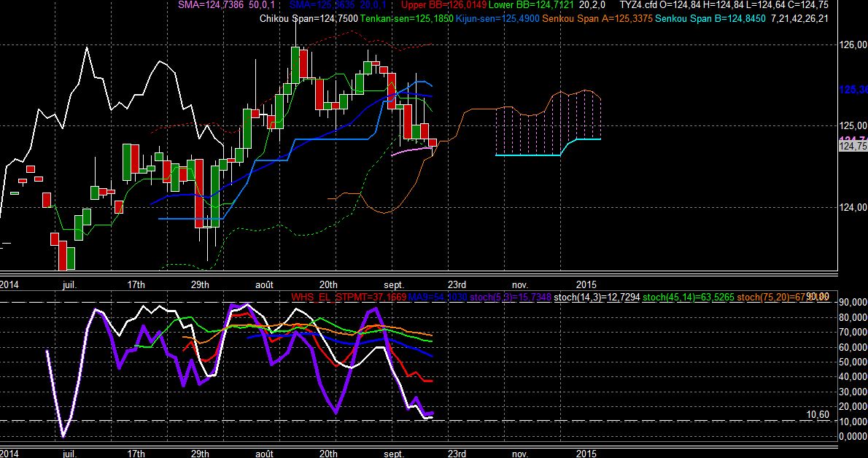Click the Senkou Span B=124,8450 label
Image resolution: width=868 pixels, height=458 pixels.
710,19
